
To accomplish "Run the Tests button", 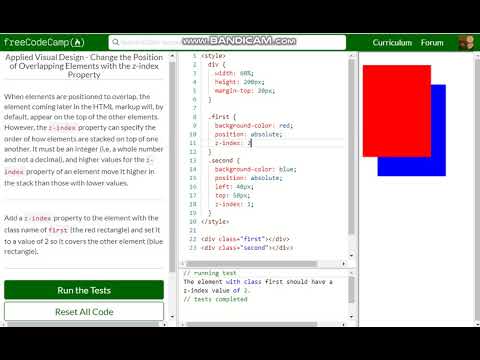I will click(x=84, y=290).
